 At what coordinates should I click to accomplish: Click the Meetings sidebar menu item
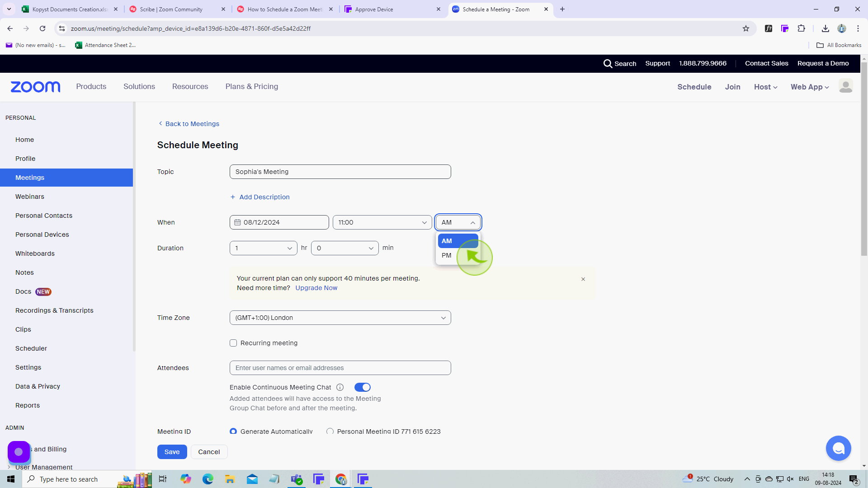30,177
